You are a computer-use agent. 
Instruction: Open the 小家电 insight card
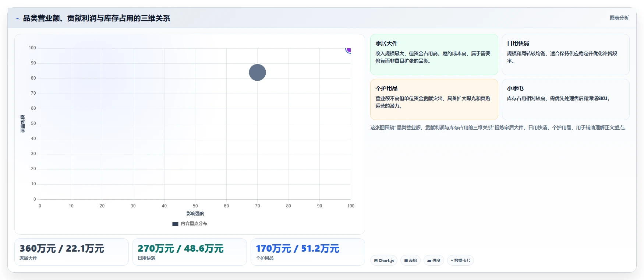click(566, 99)
